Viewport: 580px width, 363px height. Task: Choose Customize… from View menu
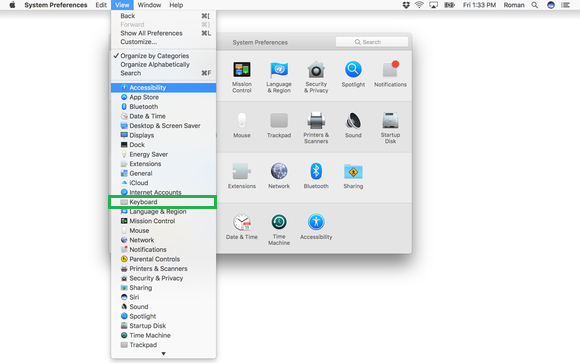[163, 42]
